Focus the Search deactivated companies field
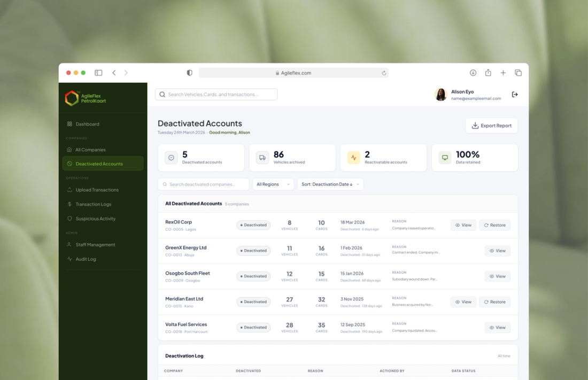 tap(203, 184)
